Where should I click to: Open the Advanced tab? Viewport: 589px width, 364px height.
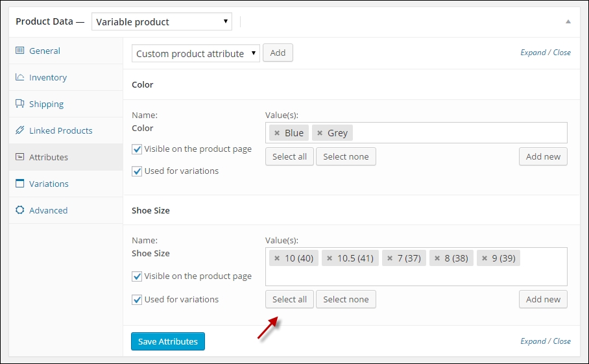coord(66,210)
